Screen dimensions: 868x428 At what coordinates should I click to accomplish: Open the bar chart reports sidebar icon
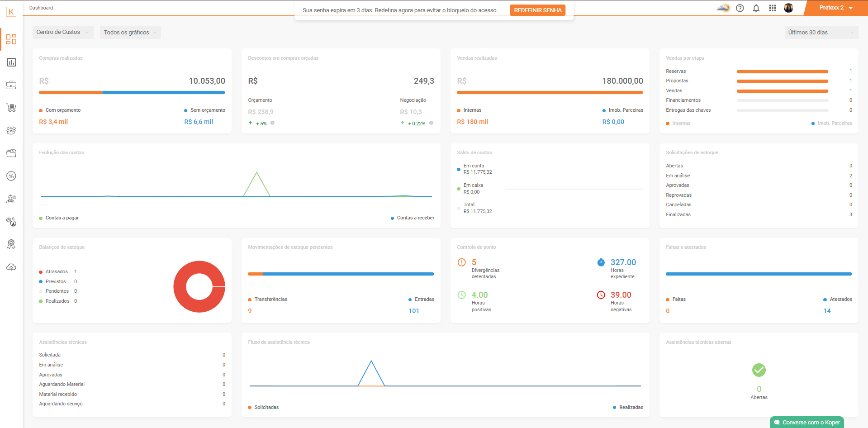[x=11, y=62]
